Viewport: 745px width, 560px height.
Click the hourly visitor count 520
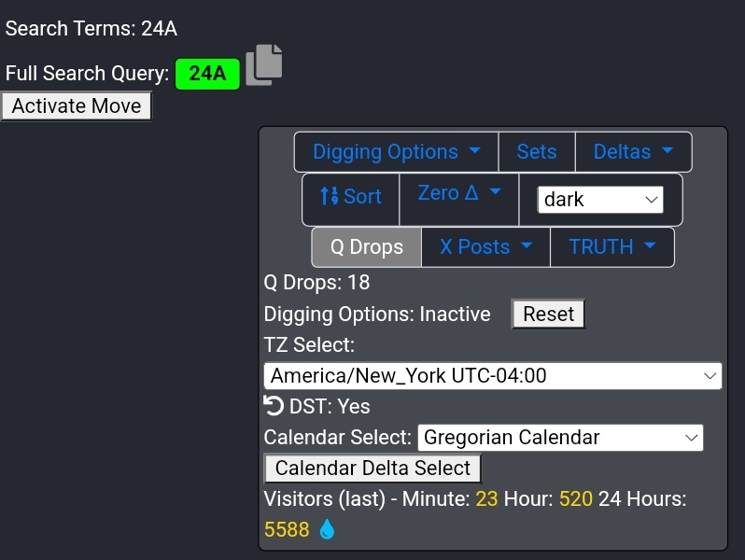(576, 499)
